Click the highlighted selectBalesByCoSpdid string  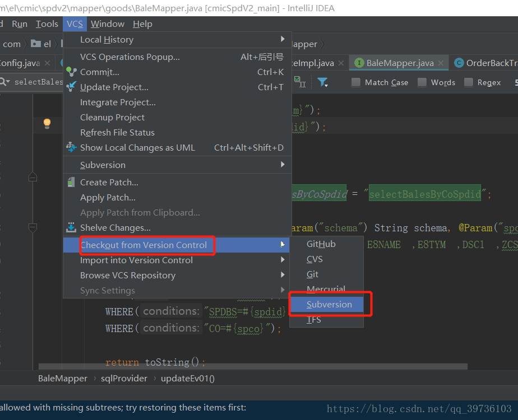425,194
